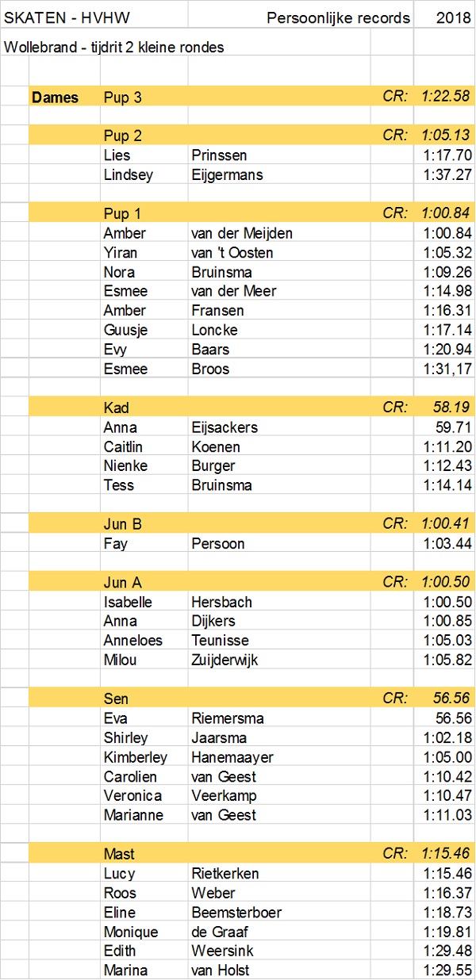Select the Mast category header cell
This screenshot has width=476, height=980.
pos(119,854)
